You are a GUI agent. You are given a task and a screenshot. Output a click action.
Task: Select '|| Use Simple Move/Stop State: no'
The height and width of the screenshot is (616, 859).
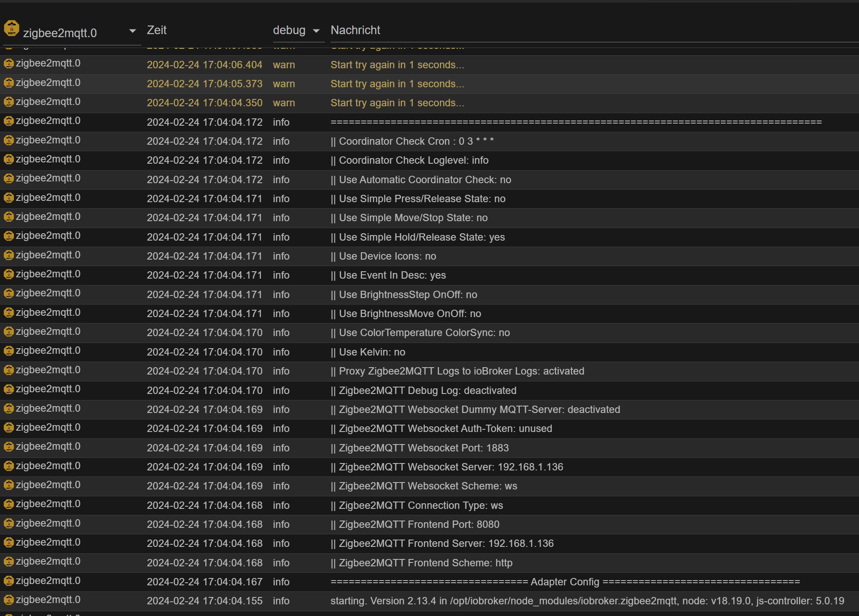pos(409,218)
